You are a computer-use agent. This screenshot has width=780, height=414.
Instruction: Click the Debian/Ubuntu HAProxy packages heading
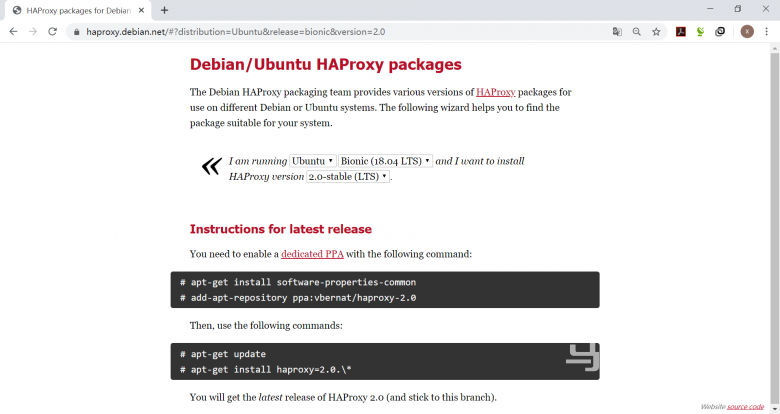[325, 64]
